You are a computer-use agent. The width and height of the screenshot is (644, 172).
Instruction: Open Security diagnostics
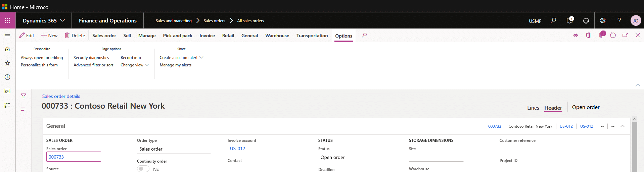coord(91,58)
